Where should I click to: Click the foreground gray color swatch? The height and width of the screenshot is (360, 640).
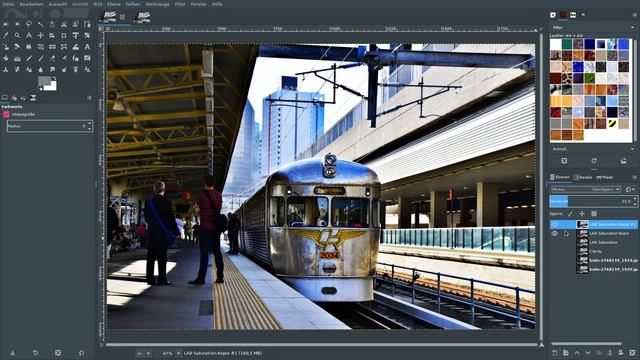click(x=44, y=81)
